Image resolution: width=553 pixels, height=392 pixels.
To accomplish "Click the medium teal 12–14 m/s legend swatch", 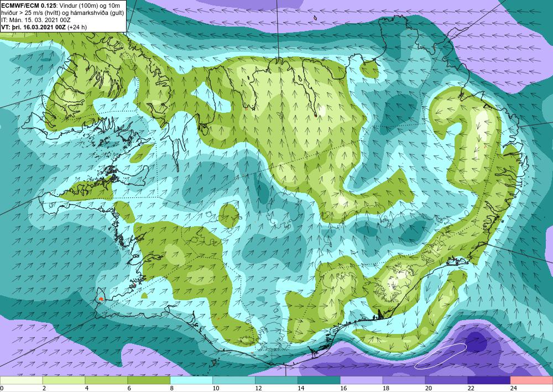I will 276,380.
